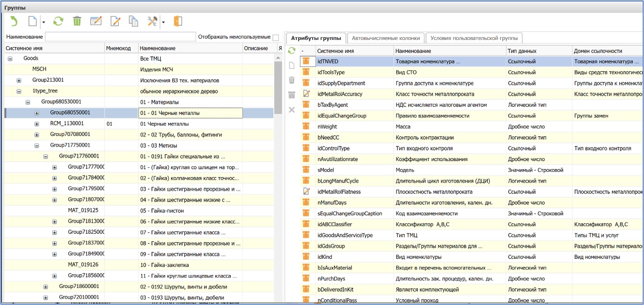Click the edit form icon with pencil
Image resolution: width=644 pixels, height=305 pixels.
[x=96, y=21]
